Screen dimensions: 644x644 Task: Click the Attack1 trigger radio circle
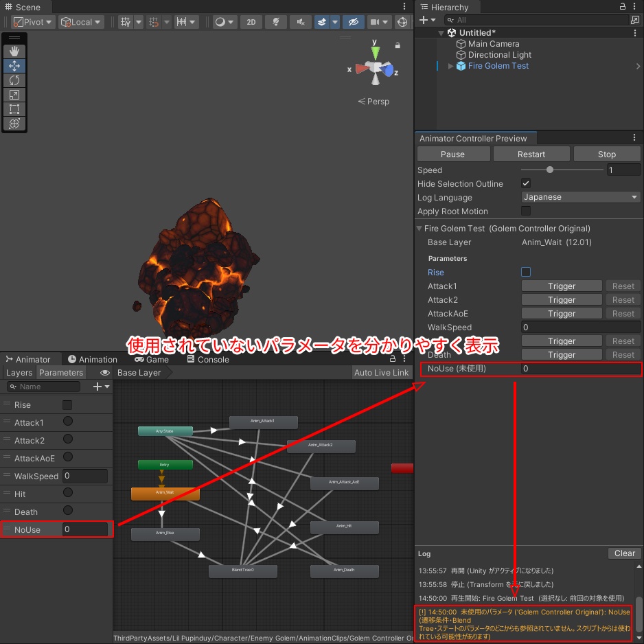(68, 422)
